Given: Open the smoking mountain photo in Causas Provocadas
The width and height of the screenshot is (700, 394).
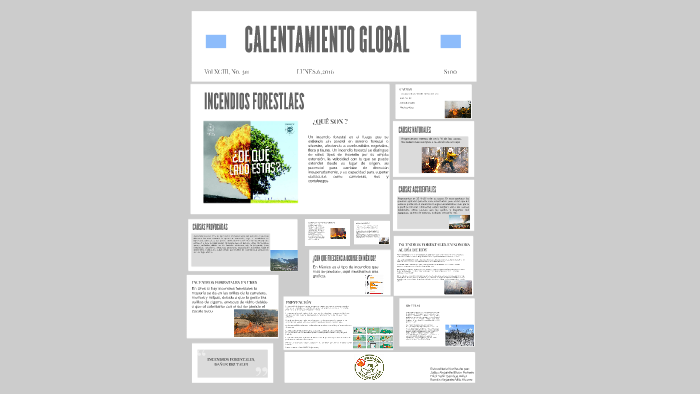Looking at the screenshot, I should click(284, 261).
